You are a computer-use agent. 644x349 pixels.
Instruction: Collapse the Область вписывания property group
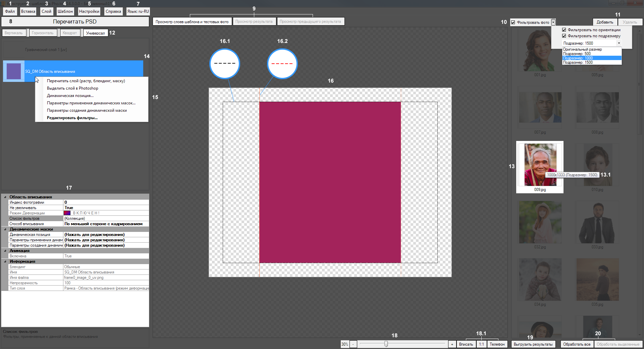(5, 197)
